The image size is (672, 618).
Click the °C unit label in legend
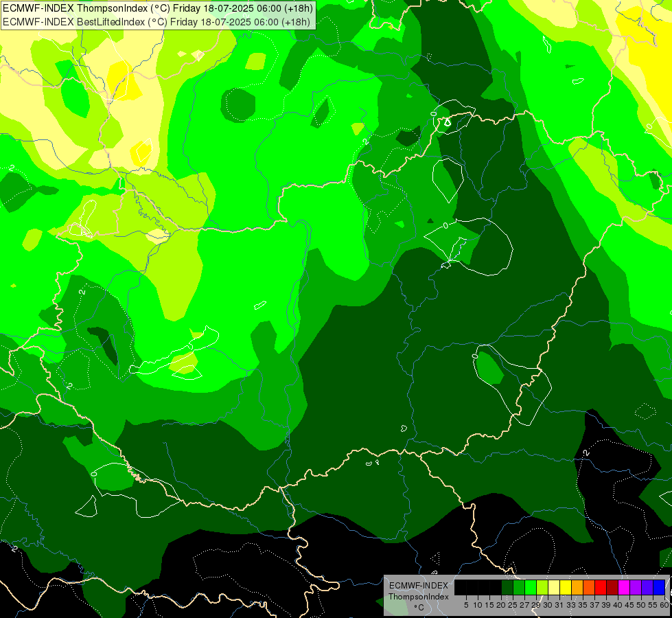click(x=419, y=608)
